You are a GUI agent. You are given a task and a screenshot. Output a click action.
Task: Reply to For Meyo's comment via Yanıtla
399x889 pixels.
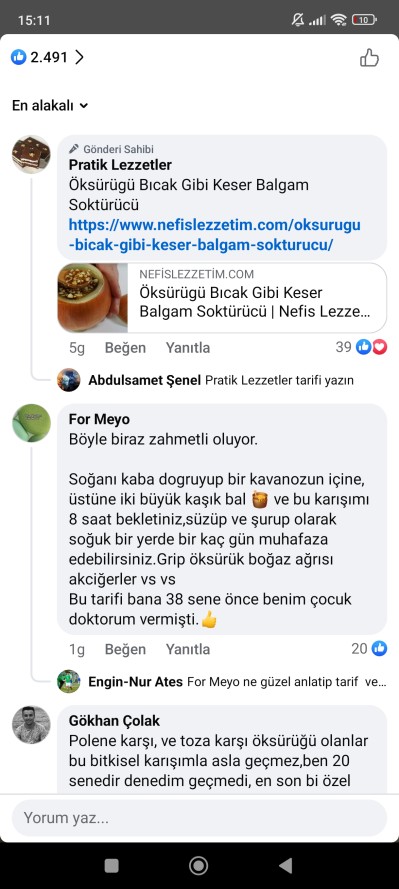tap(188, 649)
